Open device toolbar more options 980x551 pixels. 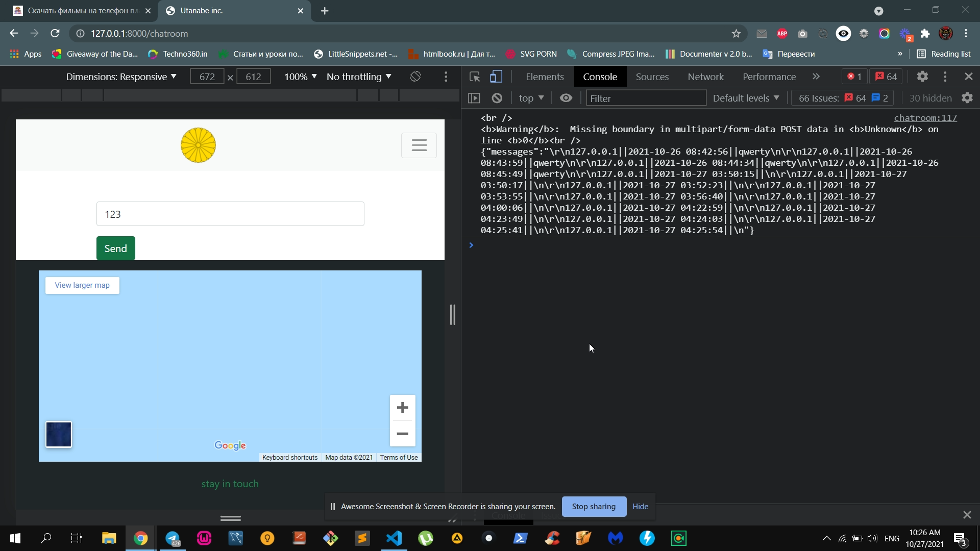pyautogui.click(x=446, y=77)
